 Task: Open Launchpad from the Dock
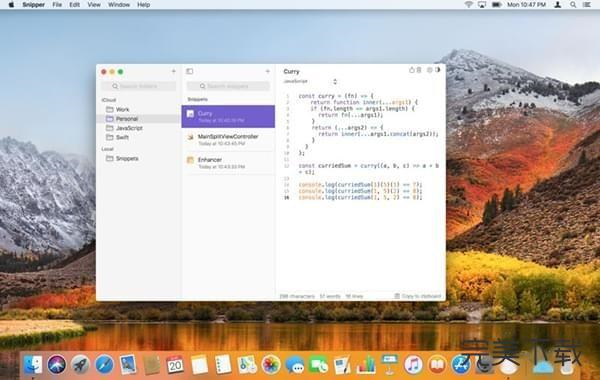[x=80, y=364]
